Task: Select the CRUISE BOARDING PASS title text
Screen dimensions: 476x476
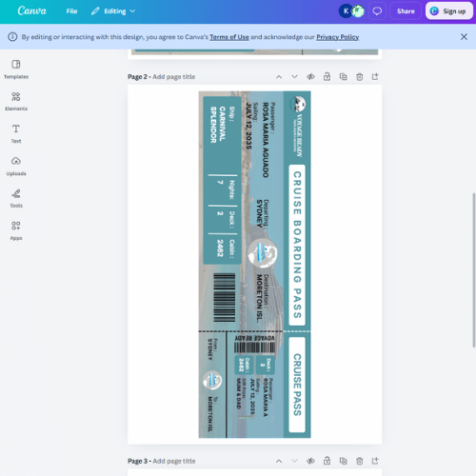Action: [297, 245]
